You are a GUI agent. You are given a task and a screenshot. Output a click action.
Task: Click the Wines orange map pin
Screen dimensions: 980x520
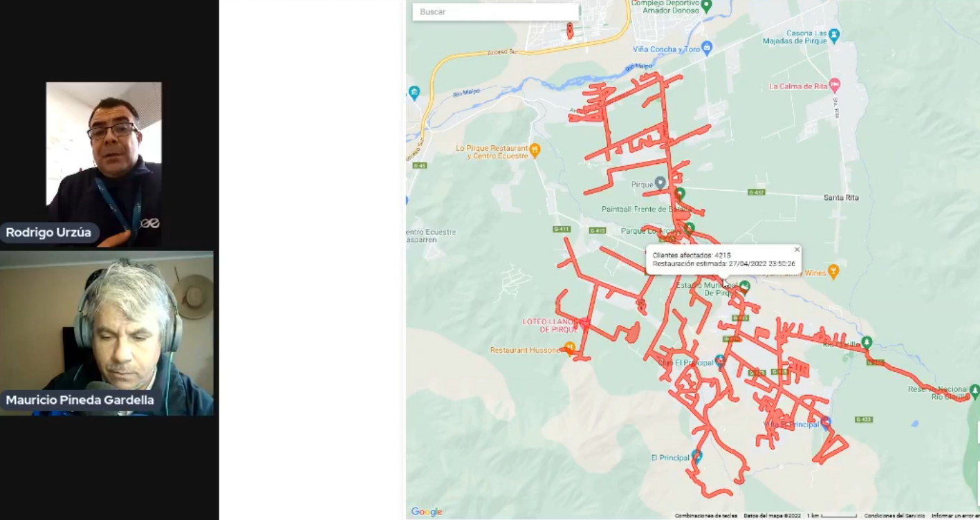click(x=833, y=271)
